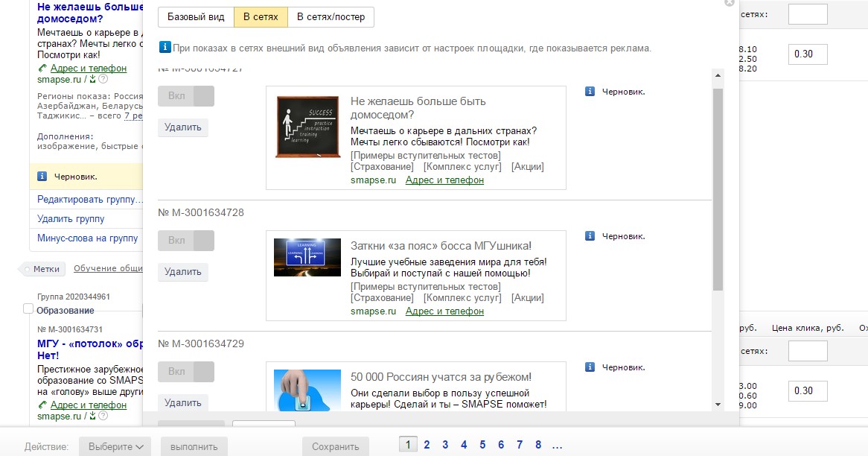Click Редактировать группу
868x456 pixels.
point(89,200)
